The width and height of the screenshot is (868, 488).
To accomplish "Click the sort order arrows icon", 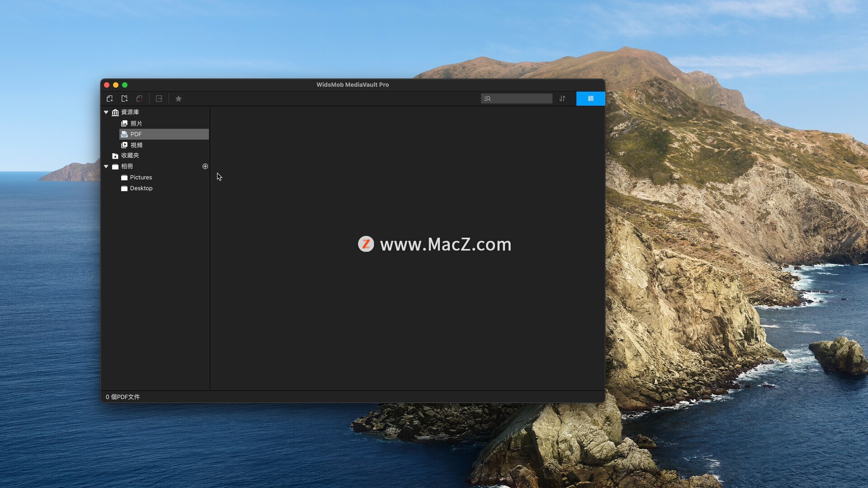I will click(x=562, y=99).
